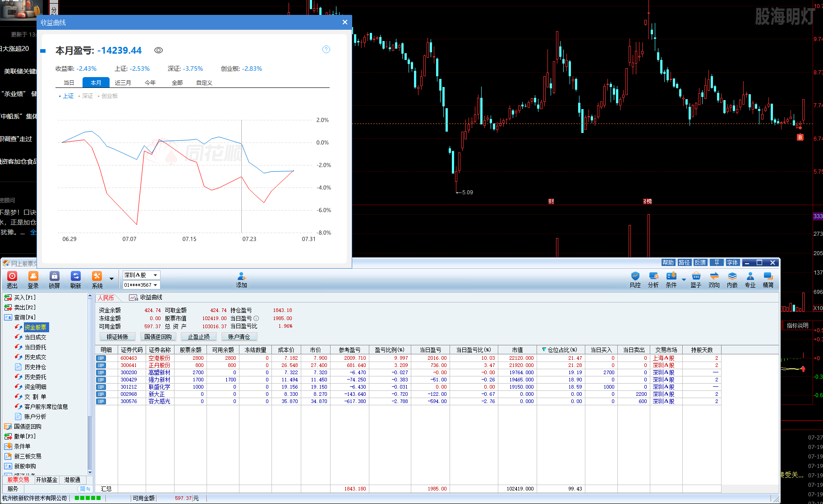Toggle the 深证 series in chart legend

(86, 96)
